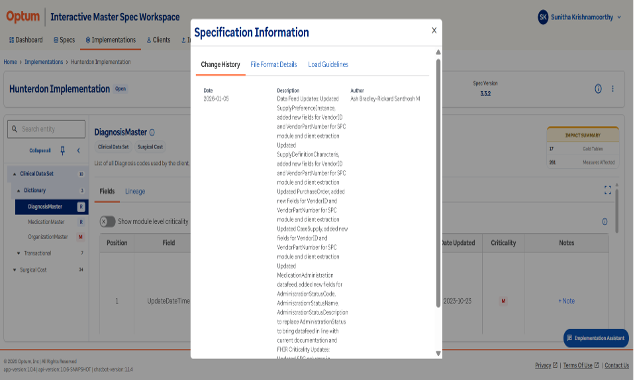Viewport: 634px width, 380px height.
Task: Click the dialog scrollbar down arrow
Action: click(438, 353)
